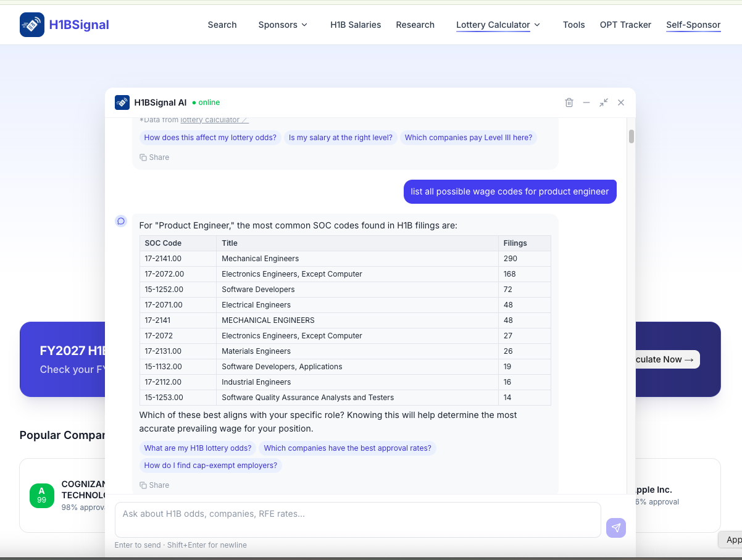The image size is (742, 560).
Task: Click the user message about product engineer
Action: 510,191
